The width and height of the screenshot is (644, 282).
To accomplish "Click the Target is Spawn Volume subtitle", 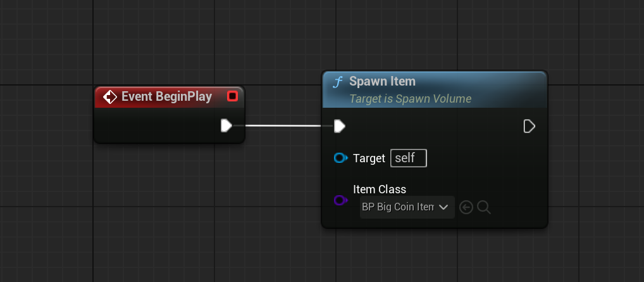I will (x=410, y=99).
